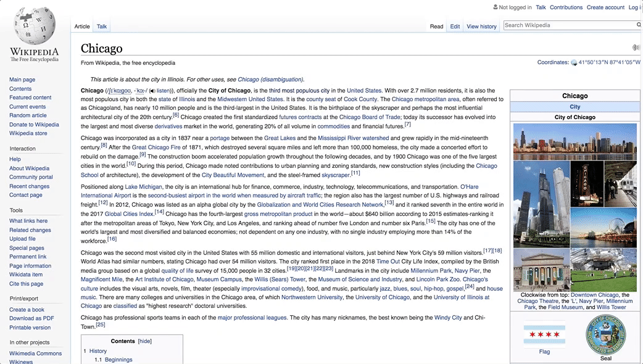Switch to the Article tab
This screenshot has height=364, width=643.
point(82,27)
